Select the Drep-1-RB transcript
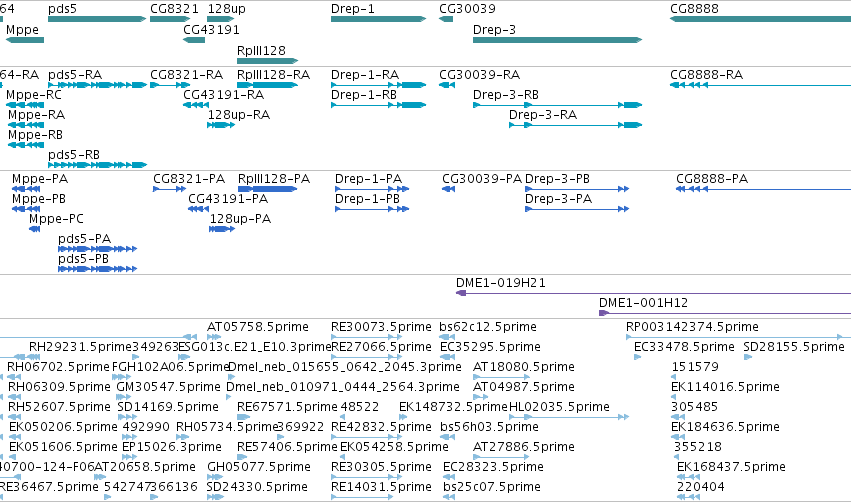This screenshot has height=502, width=851. click(378, 105)
